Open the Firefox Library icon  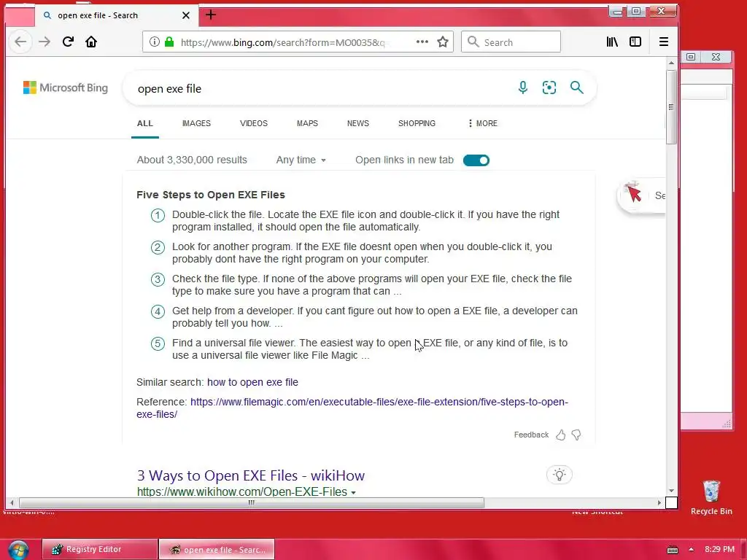(612, 42)
